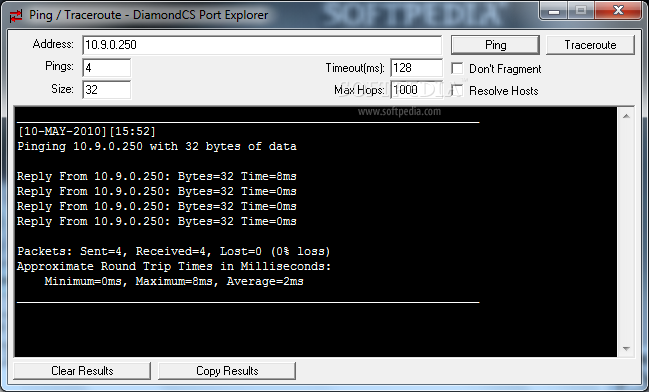Click the window title "Ping / Traceroute - DiamondCS Port Explorer"
This screenshot has height=392, width=649.
(x=149, y=15)
